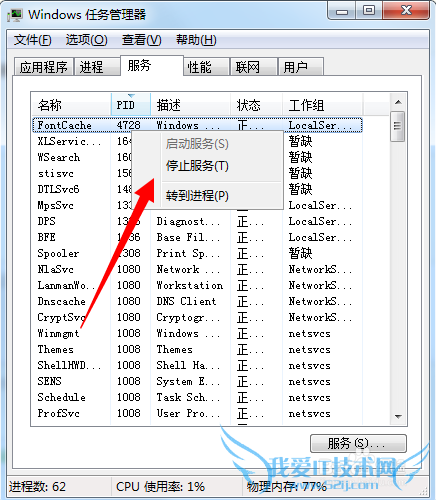Select the SENS service row

pyautogui.click(x=197, y=381)
